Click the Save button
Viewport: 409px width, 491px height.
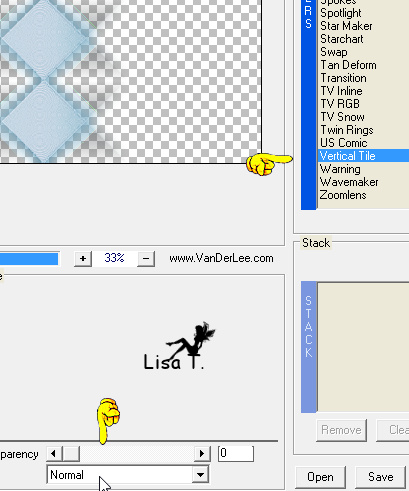pyautogui.click(x=381, y=477)
